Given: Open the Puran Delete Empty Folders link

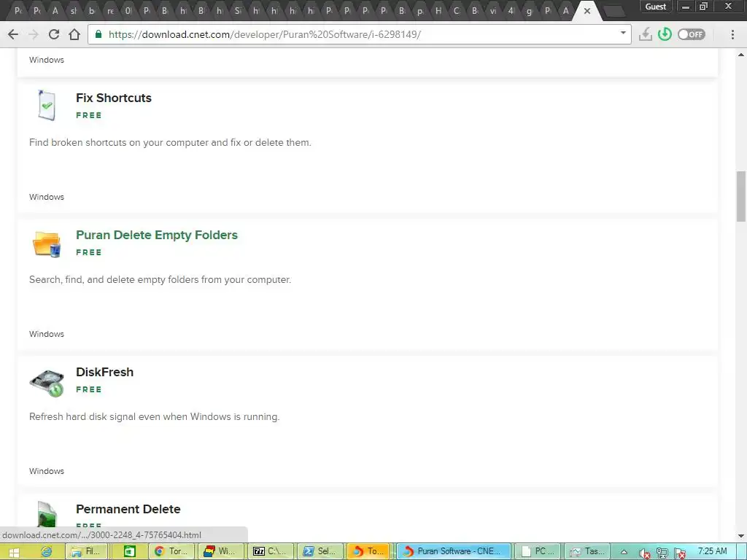Looking at the screenshot, I should pos(157,235).
